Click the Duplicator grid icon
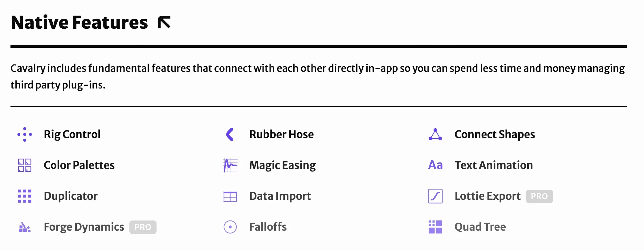 (x=25, y=196)
